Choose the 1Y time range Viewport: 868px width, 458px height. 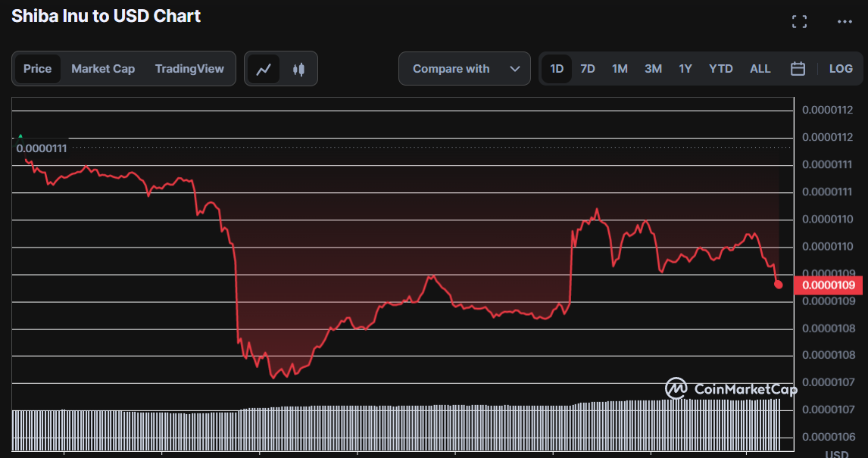(685, 69)
